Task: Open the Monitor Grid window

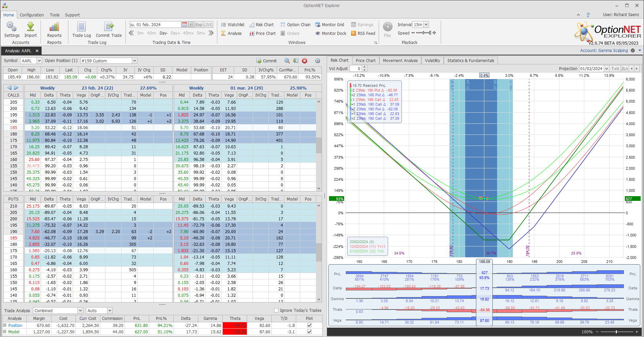Action: [x=329, y=24]
